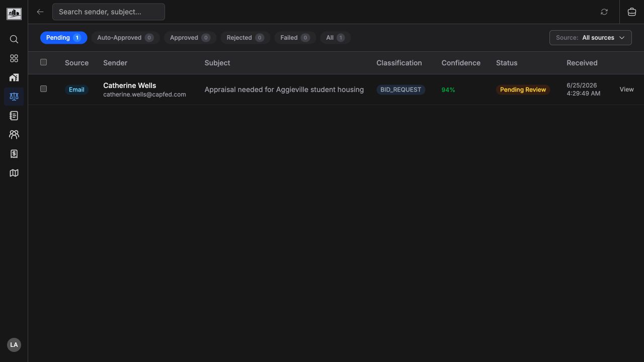Toggle the select-all header checkbox
This screenshot has height=362, width=644.
43,62
